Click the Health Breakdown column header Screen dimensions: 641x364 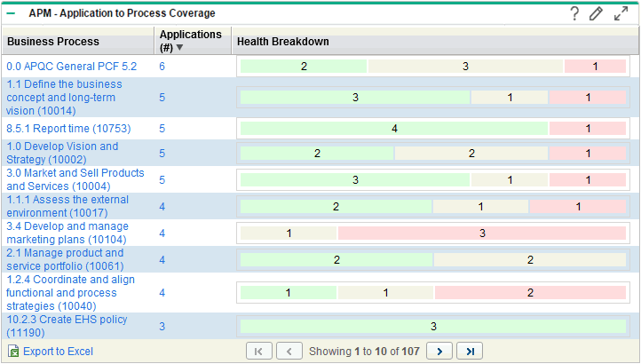tap(283, 42)
